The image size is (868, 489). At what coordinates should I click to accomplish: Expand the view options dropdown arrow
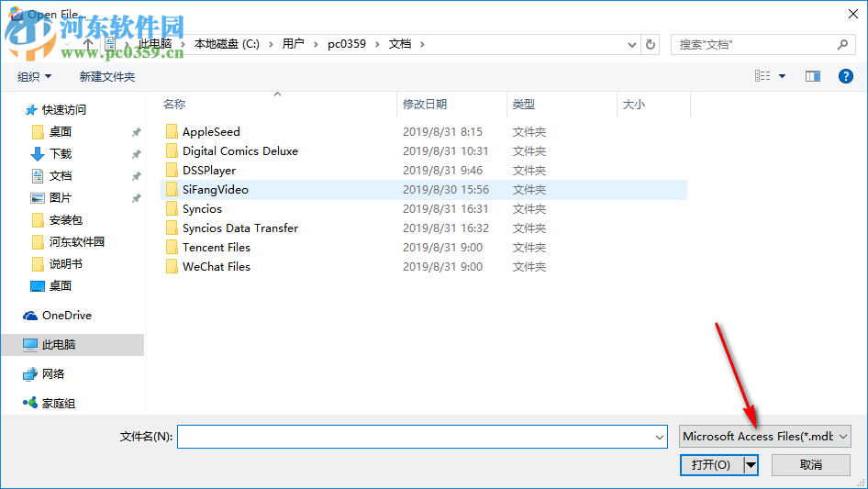(x=782, y=76)
